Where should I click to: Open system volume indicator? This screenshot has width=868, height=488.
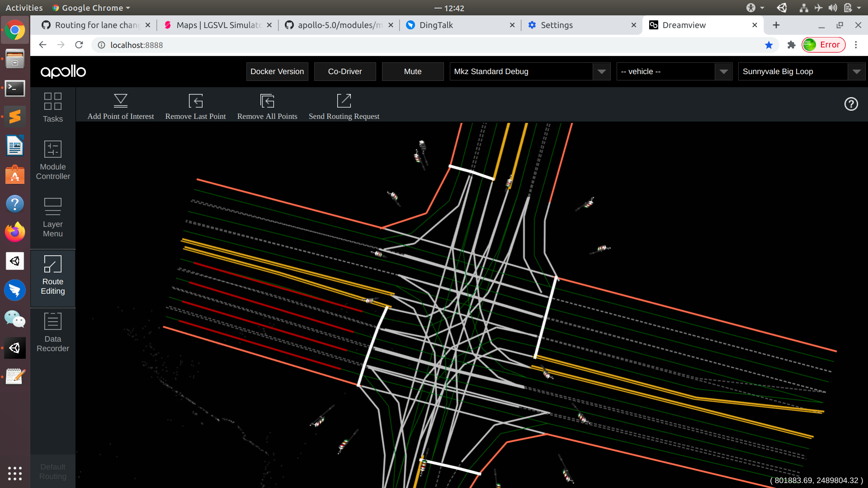[x=833, y=8]
